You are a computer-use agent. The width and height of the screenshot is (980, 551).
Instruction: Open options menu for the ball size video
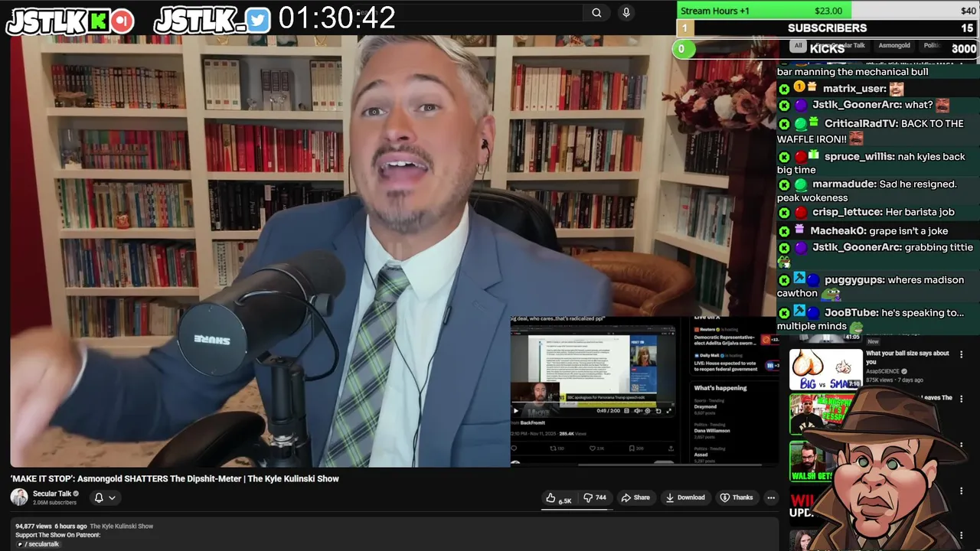[962, 354]
